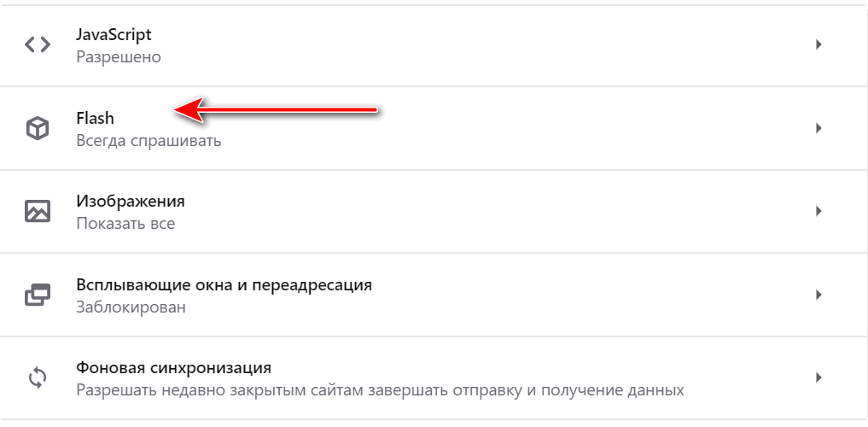Click the Изображения picture icon
868x427 pixels.
tap(38, 212)
